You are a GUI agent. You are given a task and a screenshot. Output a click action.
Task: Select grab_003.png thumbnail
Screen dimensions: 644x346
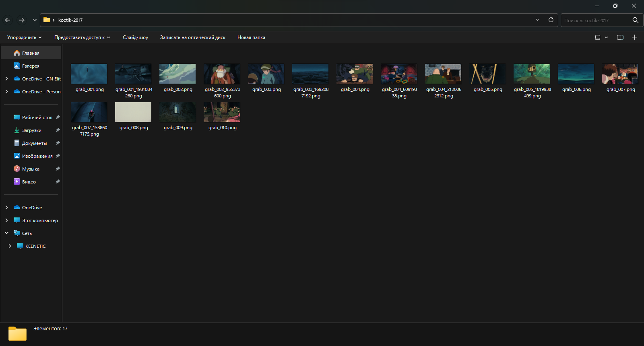[266, 74]
